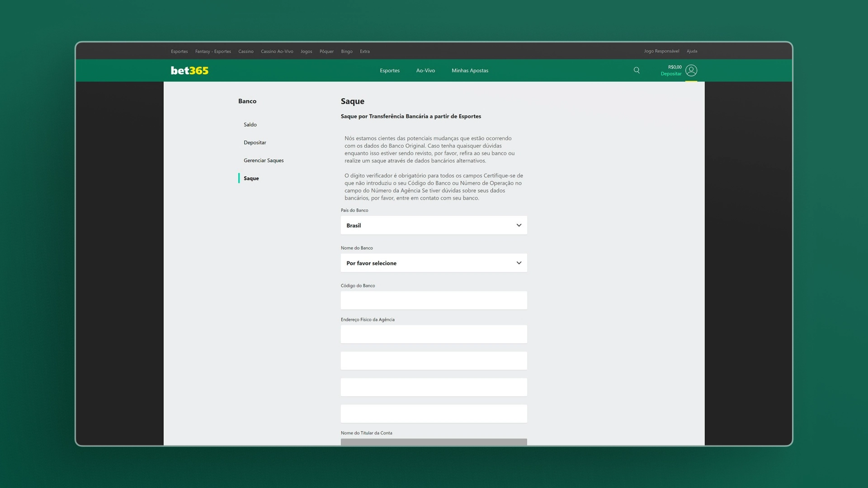Screen dimensions: 868x488
Task: Expand the Nome do Banco dropdown
Action: coord(434,263)
